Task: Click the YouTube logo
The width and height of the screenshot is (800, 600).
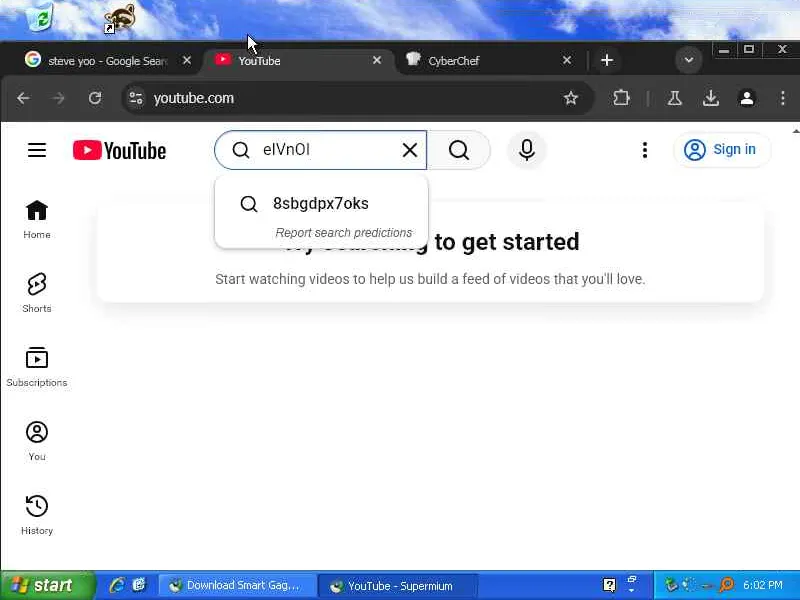Action: pyautogui.click(x=119, y=151)
